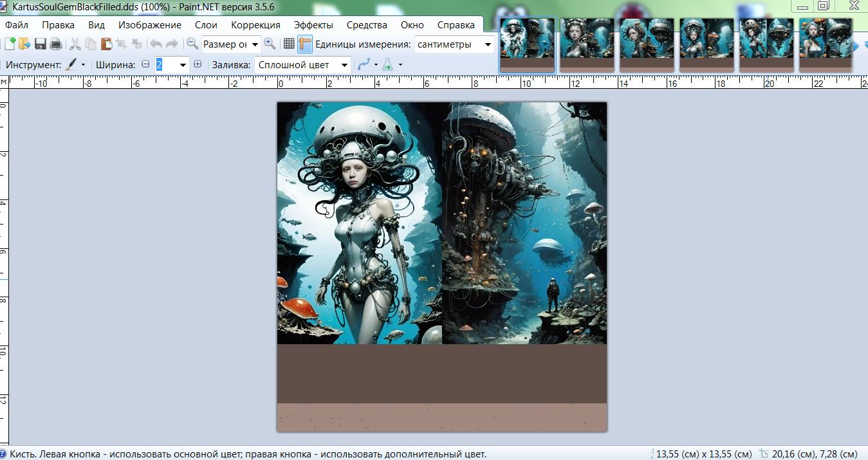Click the Paste clipboard icon

click(106, 44)
